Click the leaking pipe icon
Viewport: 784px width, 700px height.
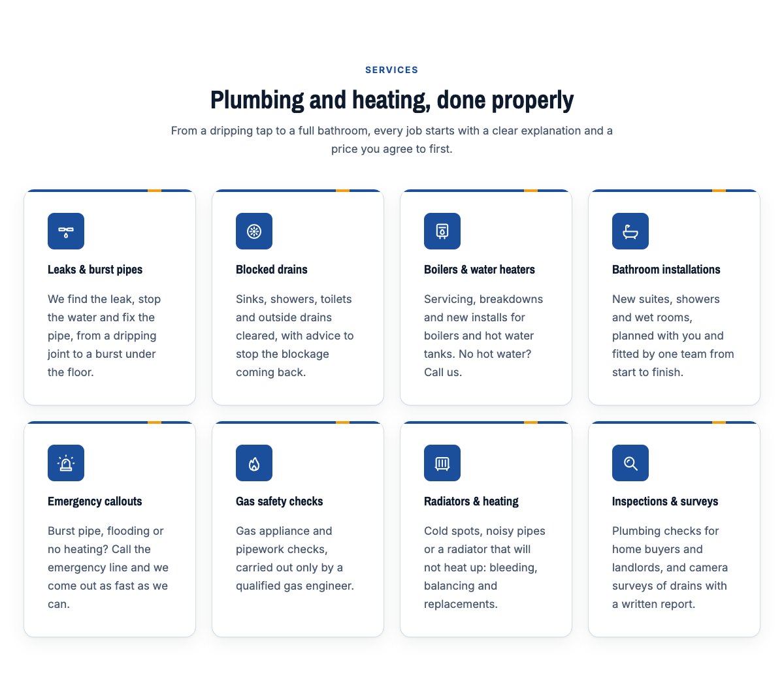coord(66,231)
